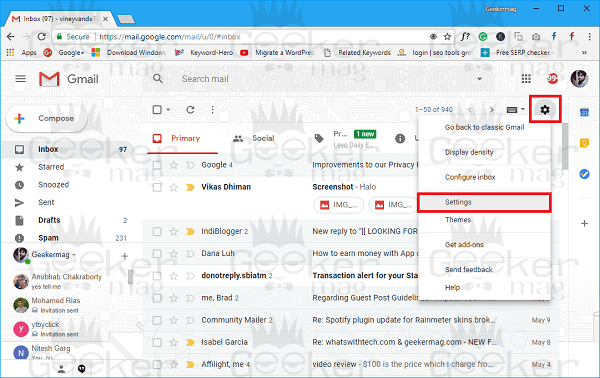The height and width of the screenshot is (378, 600).
Task: Go to the newer page arrow
Action: coord(470,110)
